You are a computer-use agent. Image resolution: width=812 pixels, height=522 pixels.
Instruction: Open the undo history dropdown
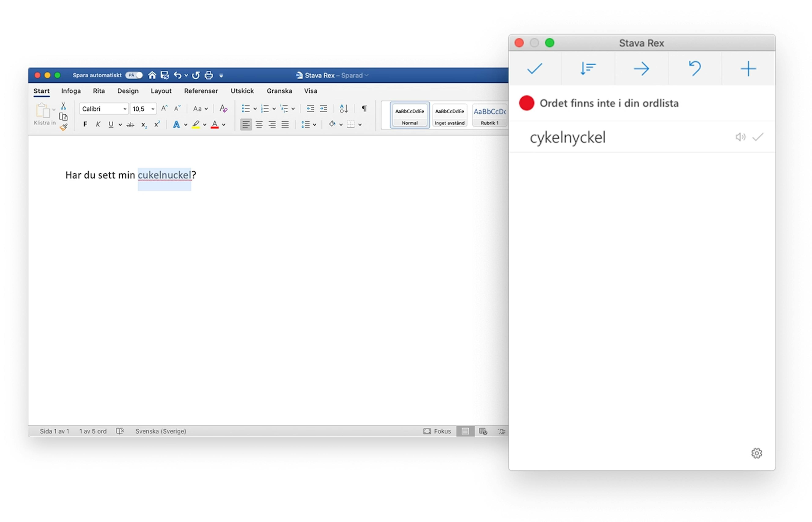(x=186, y=76)
